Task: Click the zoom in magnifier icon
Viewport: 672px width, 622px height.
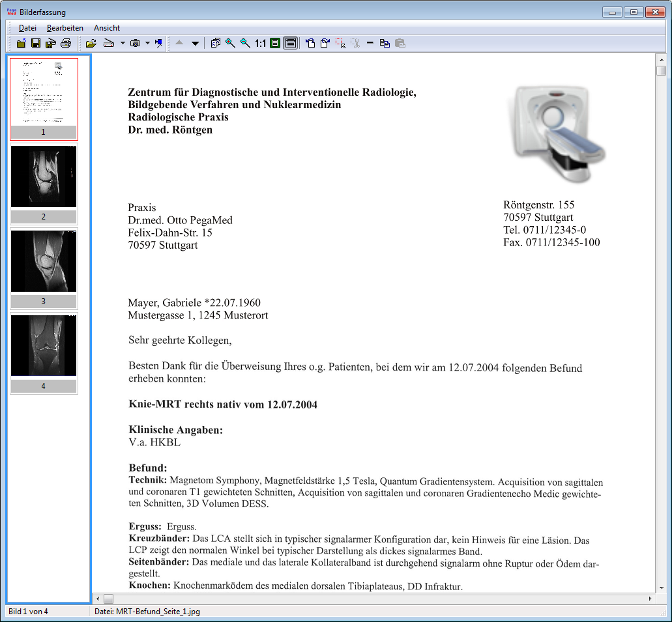Action: 230,44
